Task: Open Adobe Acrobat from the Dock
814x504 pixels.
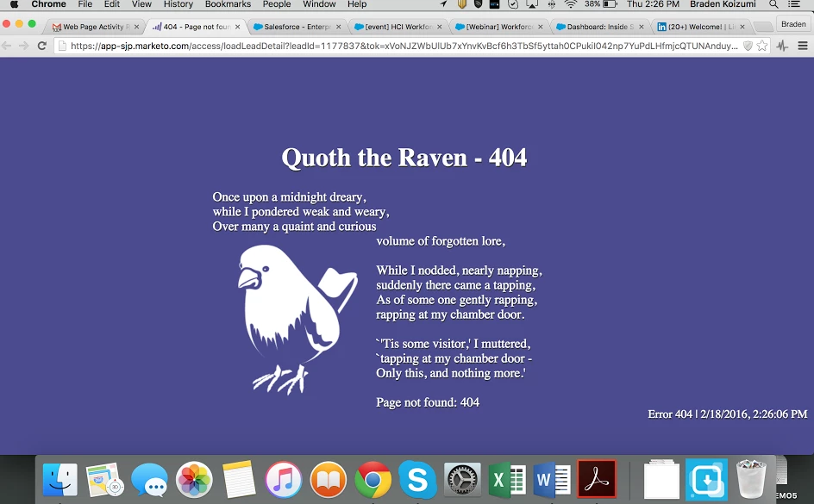Action: (597, 479)
